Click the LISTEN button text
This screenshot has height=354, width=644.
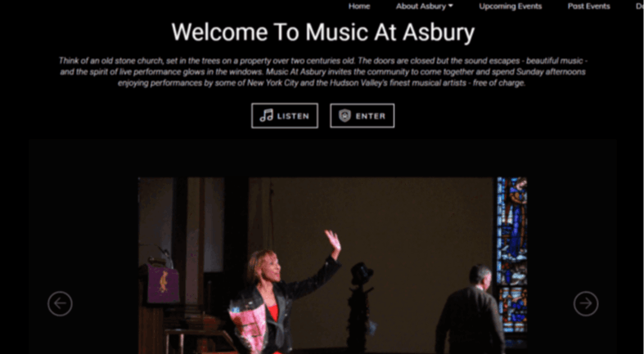point(293,116)
